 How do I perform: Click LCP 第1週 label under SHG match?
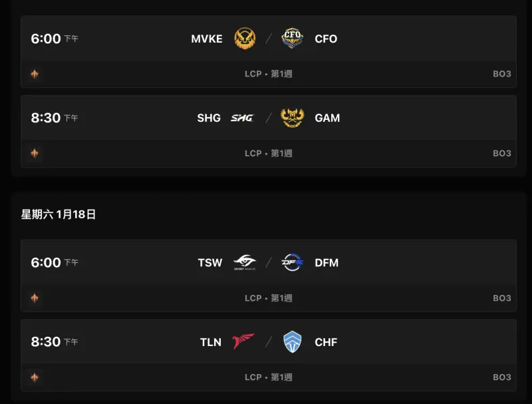269,153
